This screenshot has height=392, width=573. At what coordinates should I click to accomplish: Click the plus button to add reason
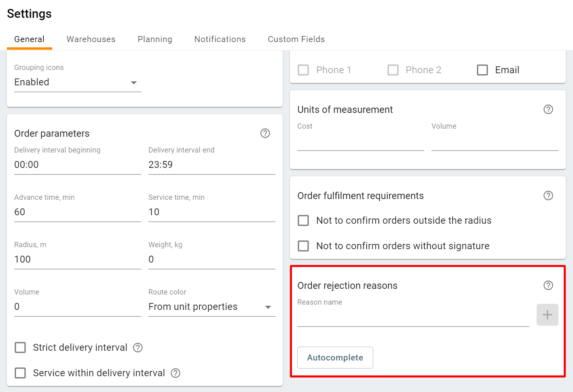547,315
